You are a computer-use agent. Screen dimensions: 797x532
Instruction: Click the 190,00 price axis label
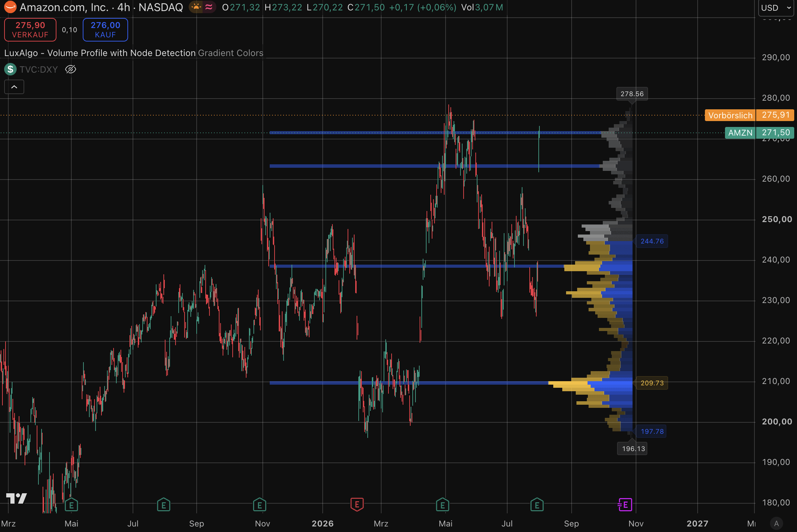(x=776, y=462)
